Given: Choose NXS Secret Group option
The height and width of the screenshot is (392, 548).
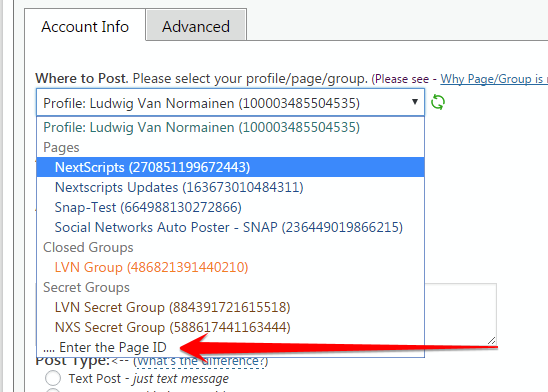Looking at the screenshot, I should point(230,327).
